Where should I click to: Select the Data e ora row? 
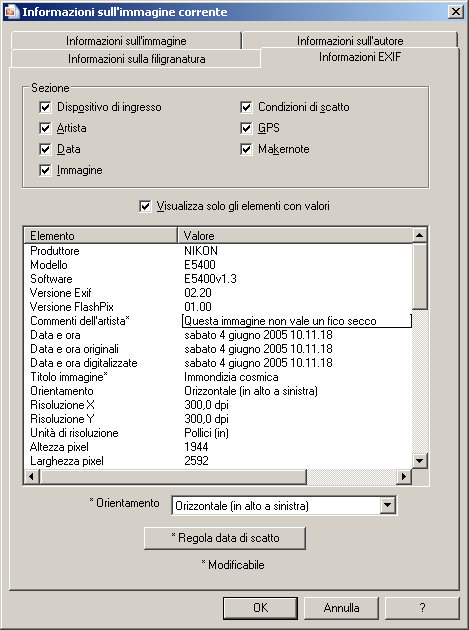click(218, 335)
